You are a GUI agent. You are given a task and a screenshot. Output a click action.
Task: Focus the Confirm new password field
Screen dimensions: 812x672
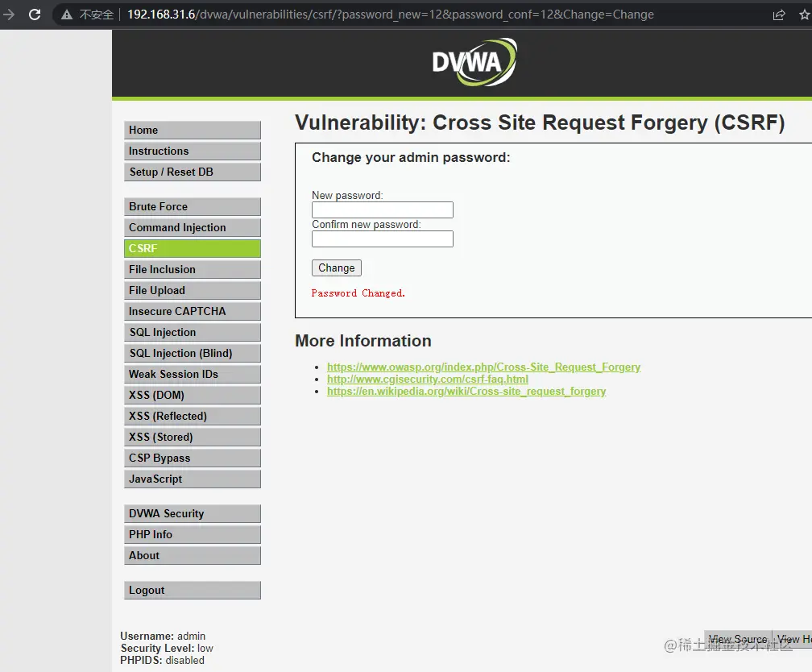click(x=382, y=239)
